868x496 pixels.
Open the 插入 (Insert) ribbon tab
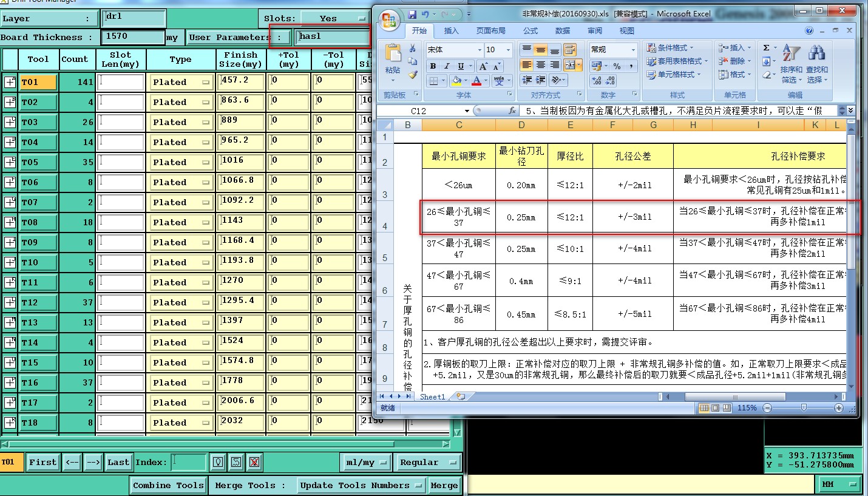coord(452,30)
